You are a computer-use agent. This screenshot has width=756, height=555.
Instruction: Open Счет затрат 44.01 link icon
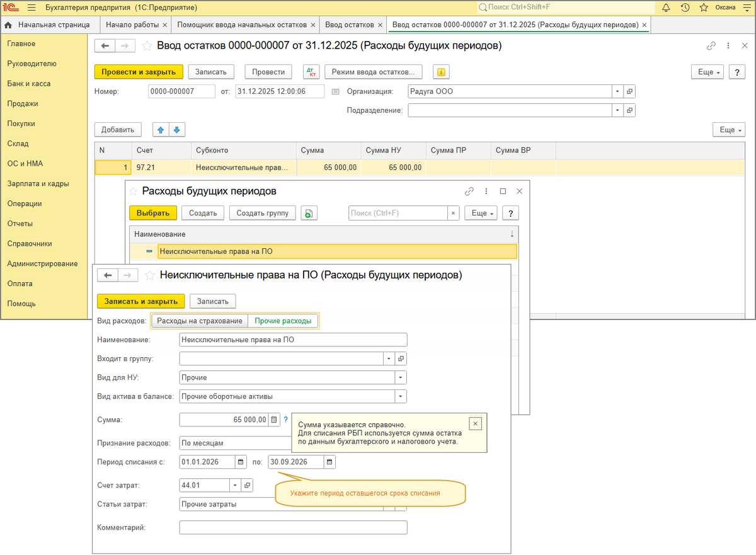click(x=248, y=485)
